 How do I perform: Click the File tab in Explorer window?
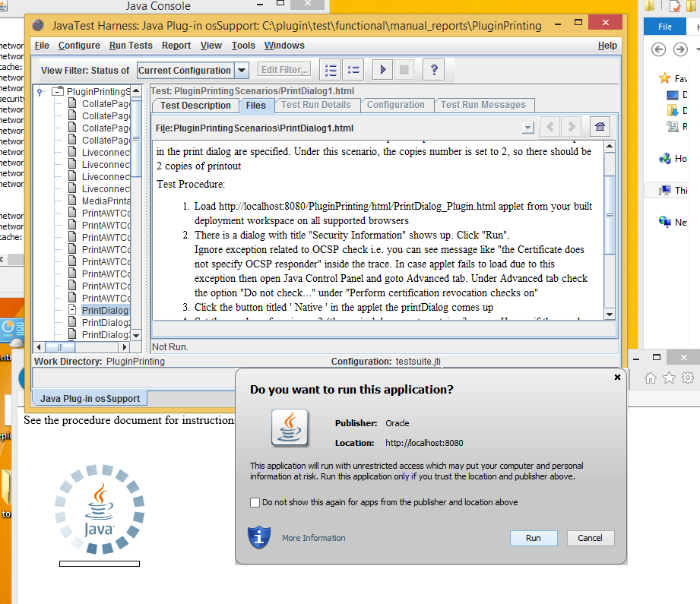point(665,27)
